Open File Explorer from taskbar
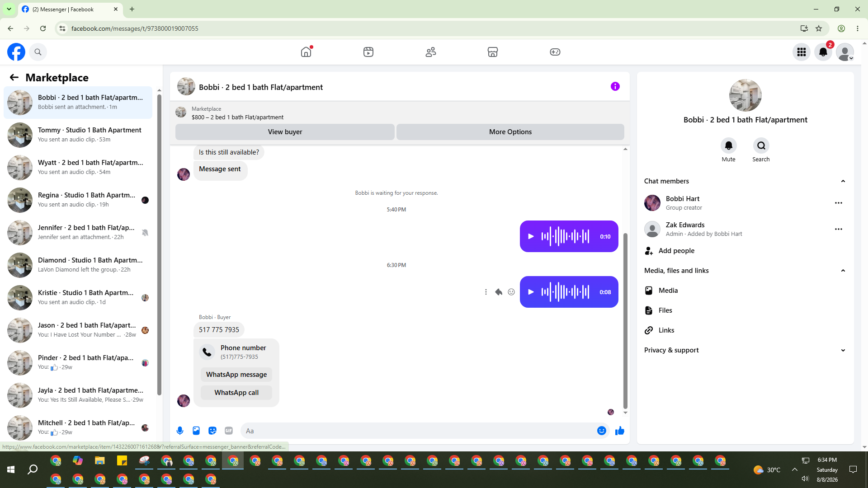 pos(100,461)
